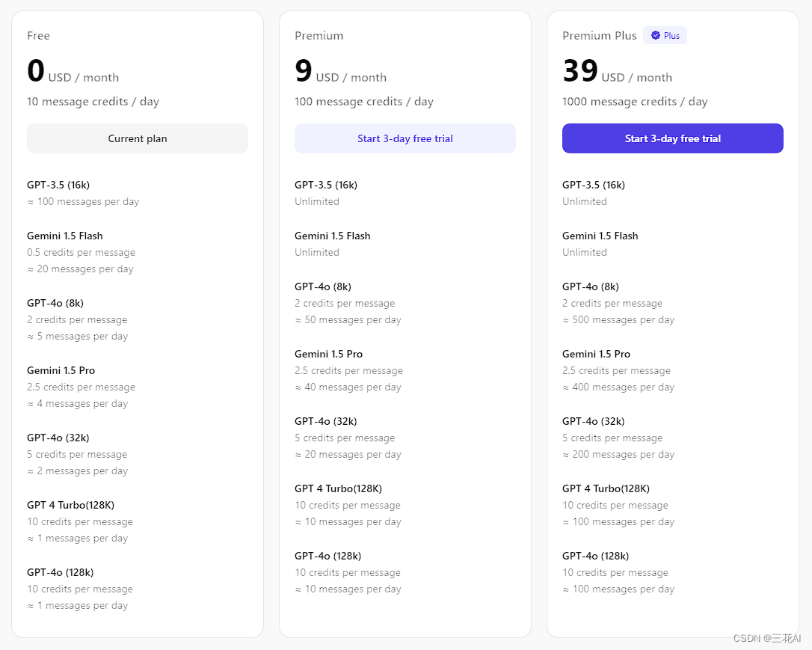This screenshot has height=650, width=812.
Task: Click GPT-3.5 (16k) in the Free plan
Action: pyautogui.click(x=58, y=185)
